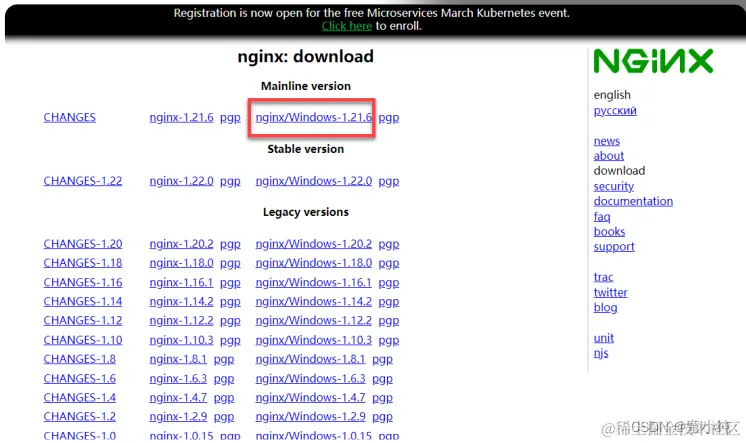Open CHANGES-1.18 link
This screenshot has height=443, width=746.
pos(83,263)
